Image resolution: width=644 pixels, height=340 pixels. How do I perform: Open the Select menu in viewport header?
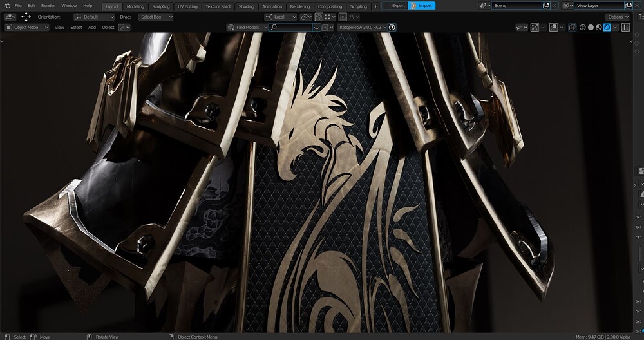(76, 28)
